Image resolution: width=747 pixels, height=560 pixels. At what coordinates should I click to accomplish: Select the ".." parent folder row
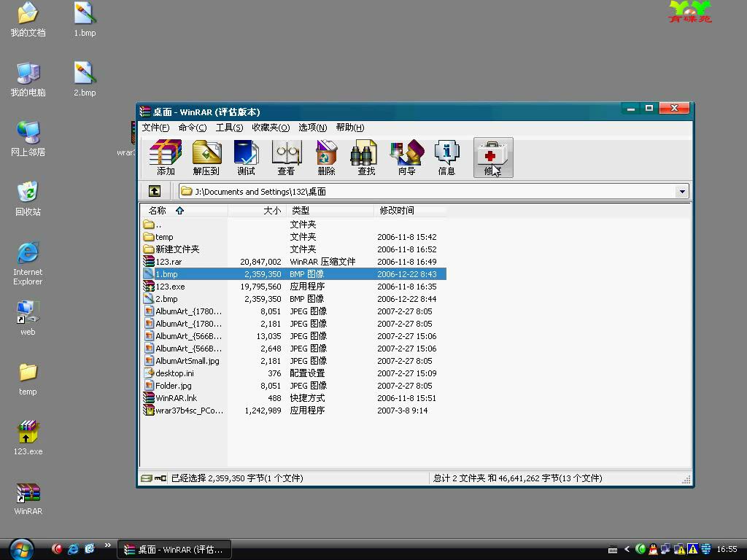tap(293, 225)
